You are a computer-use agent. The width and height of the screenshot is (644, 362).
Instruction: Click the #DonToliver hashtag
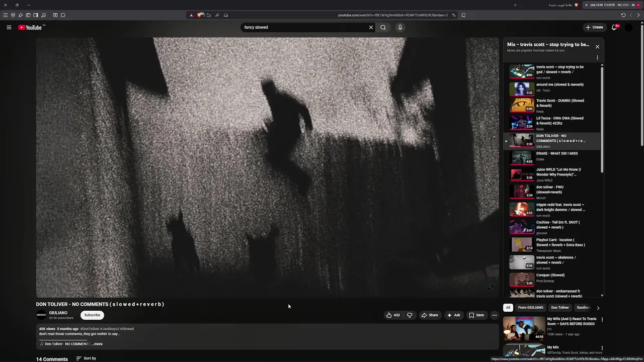coord(90,329)
